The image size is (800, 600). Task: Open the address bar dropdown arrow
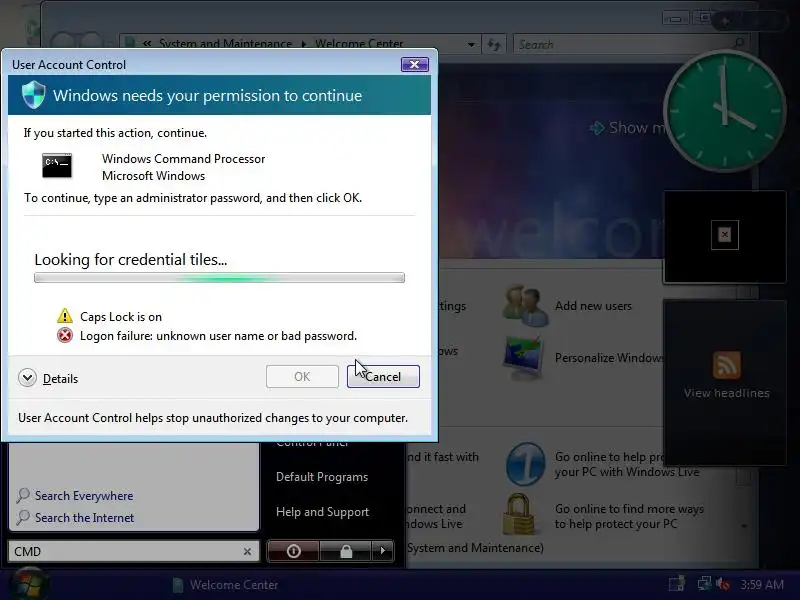[471, 44]
